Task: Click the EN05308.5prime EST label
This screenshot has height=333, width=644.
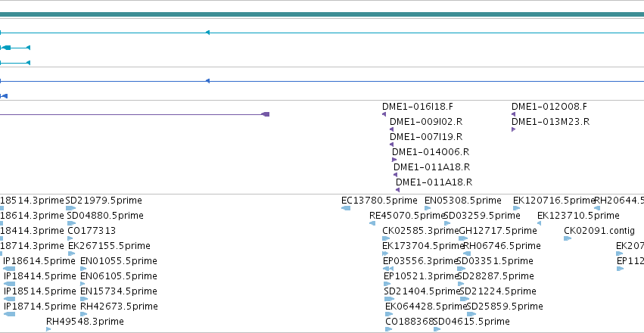Action: (x=463, y=201)
